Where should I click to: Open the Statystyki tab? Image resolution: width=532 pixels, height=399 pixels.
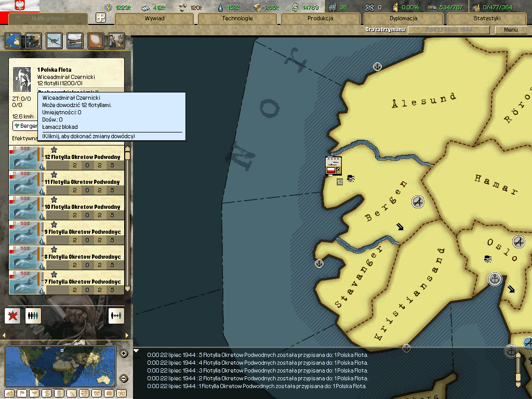(x=487, y=18)
